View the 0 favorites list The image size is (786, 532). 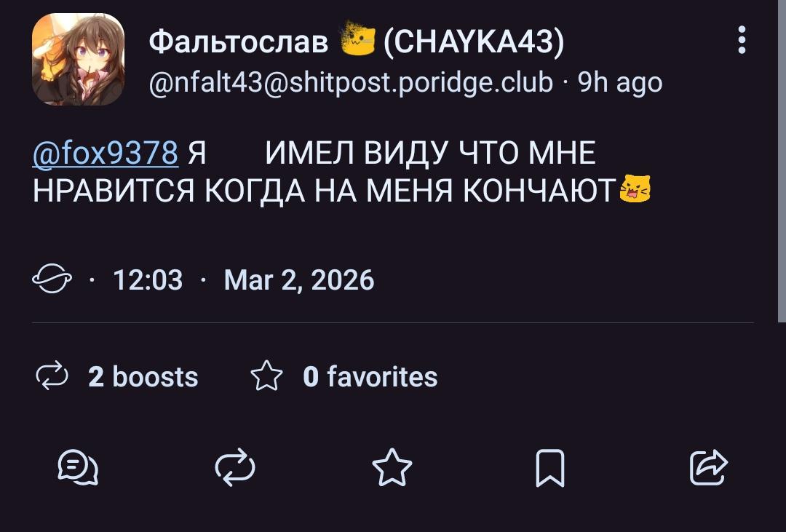(x=370, y=377)
